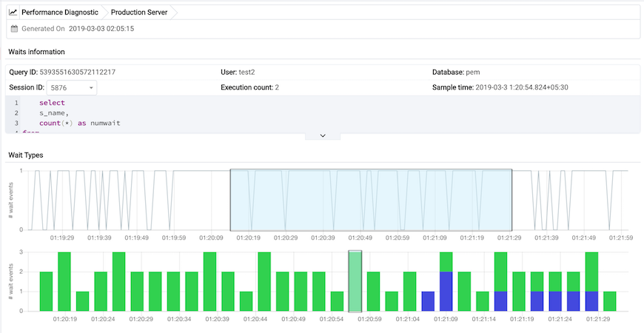Click the Session ID dropdown caret arrow
644x333 pixels.
pyautogui.click(x=91, y=88)
